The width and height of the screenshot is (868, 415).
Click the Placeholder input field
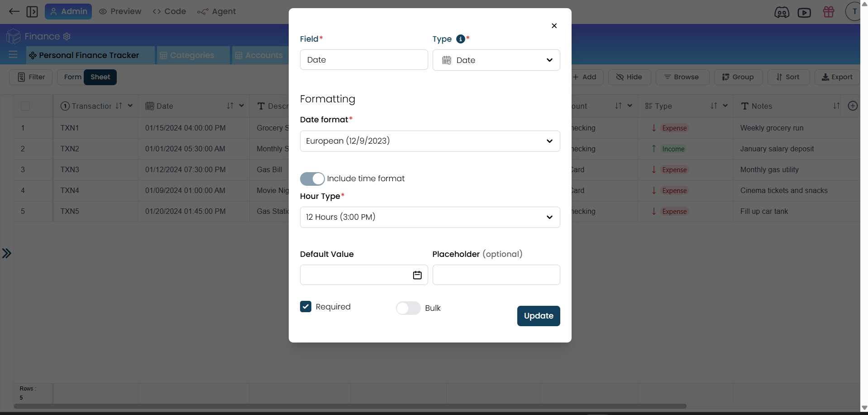(x=496, y=275)
